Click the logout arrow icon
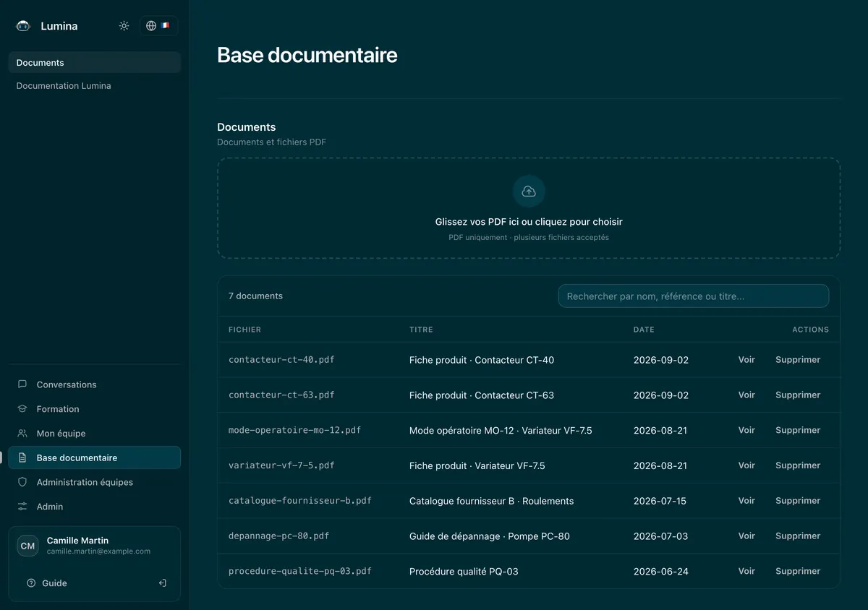Image resolution: width=868 pixels, height=610 pixels. [162, 583]
